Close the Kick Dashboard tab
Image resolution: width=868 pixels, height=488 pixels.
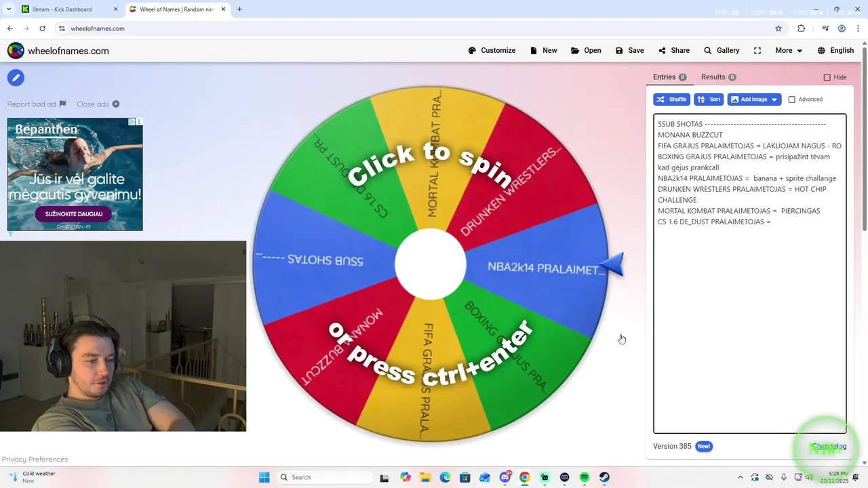[115, 9]
